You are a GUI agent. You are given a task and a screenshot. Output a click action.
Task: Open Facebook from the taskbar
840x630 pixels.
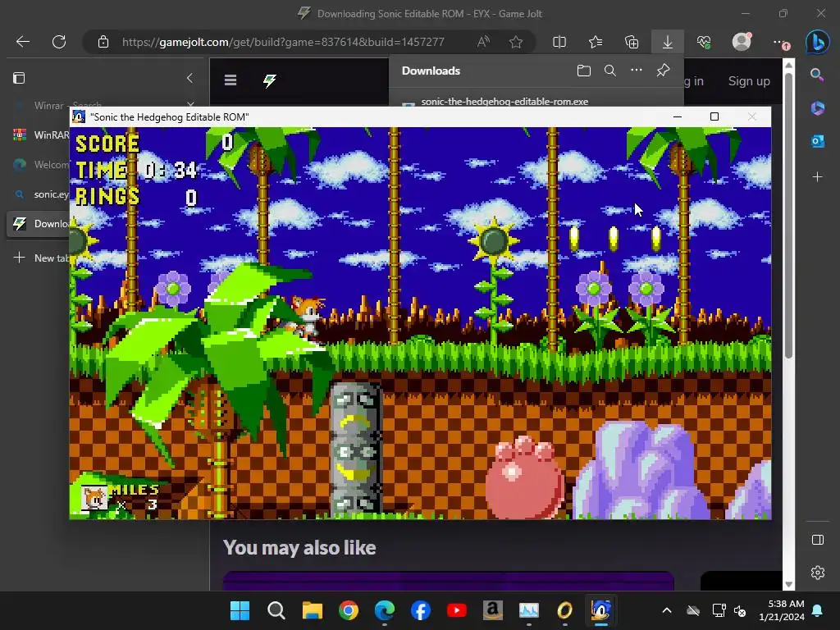pos(421,610)
